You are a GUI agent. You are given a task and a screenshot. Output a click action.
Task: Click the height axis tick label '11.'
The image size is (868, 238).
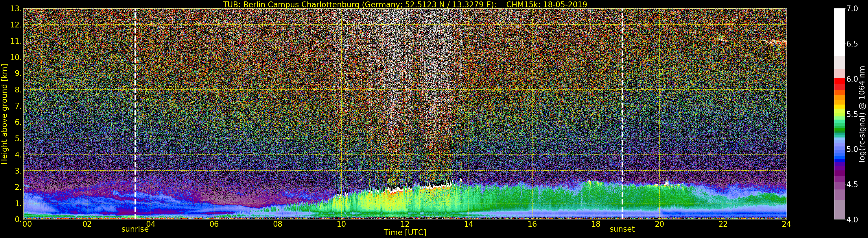click(x=16, y=41)
